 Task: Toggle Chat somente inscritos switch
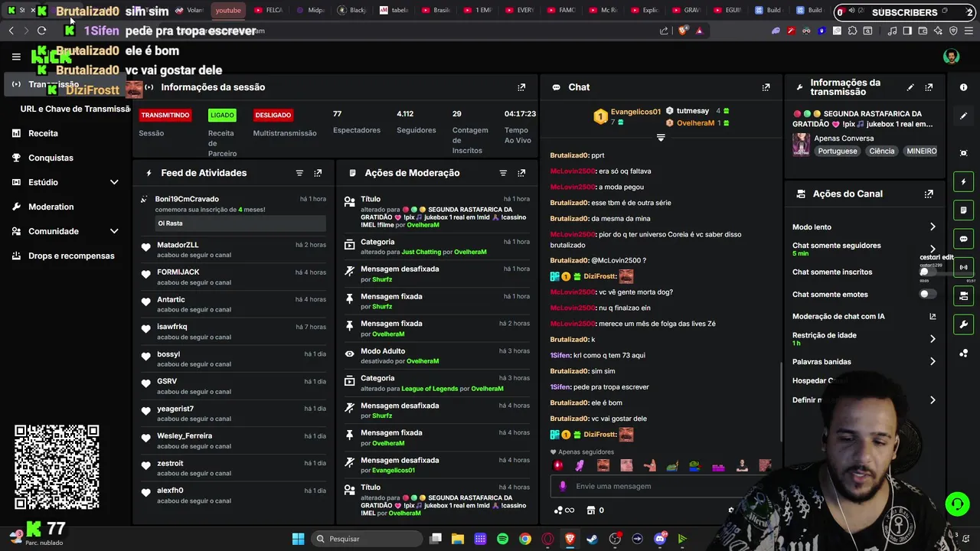[x=927, y=272]
